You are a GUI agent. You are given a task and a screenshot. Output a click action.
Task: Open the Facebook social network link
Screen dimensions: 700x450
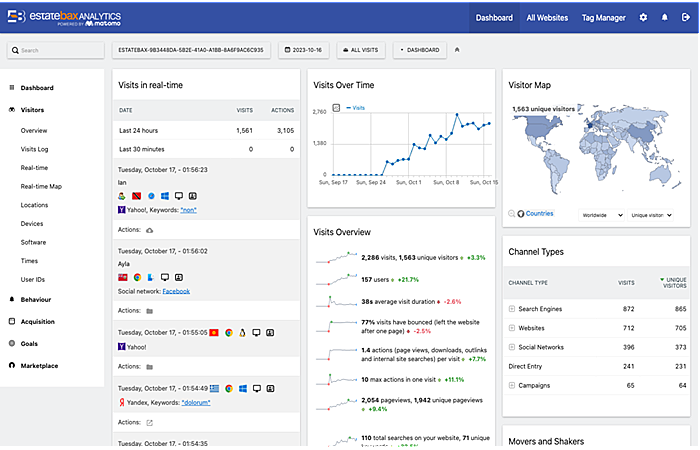tap(175, 291)
